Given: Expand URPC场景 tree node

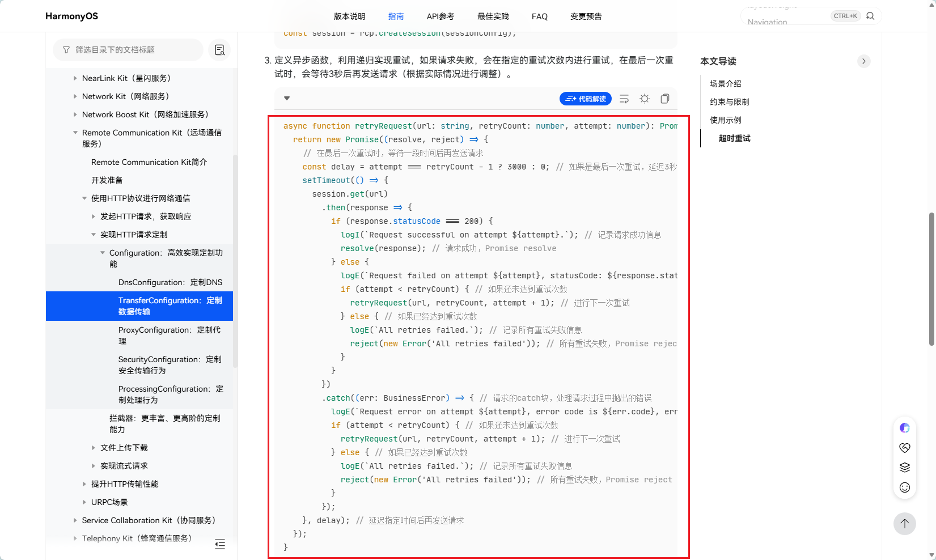Looking at the screenshot, I should pos(84,502).
